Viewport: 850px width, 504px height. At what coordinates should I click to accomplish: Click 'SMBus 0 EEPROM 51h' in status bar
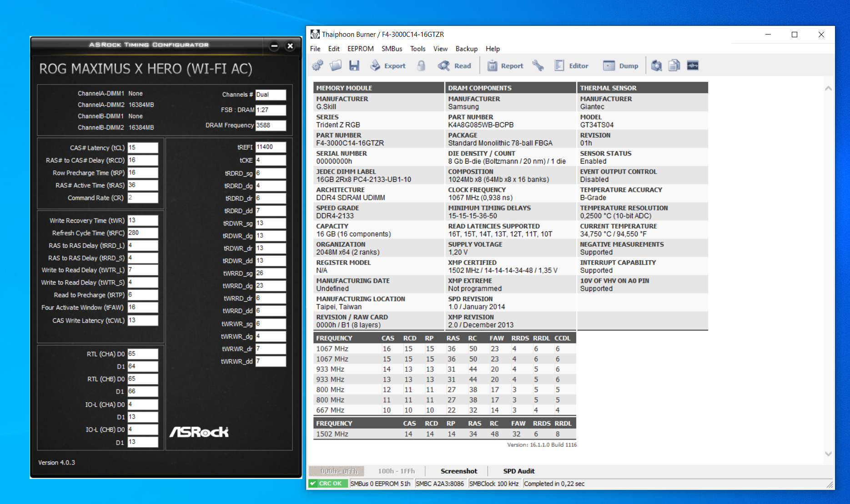[380, 484]
